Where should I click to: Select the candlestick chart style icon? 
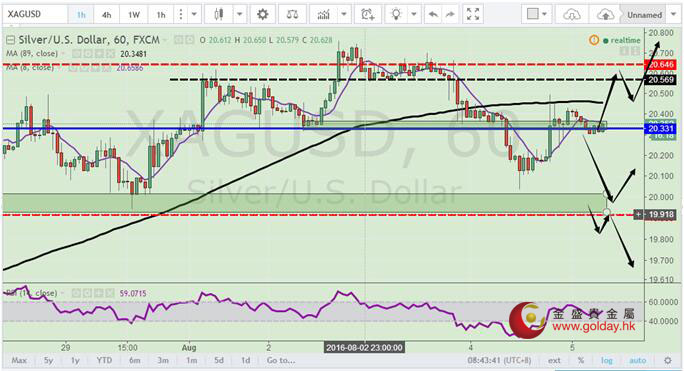219,15
